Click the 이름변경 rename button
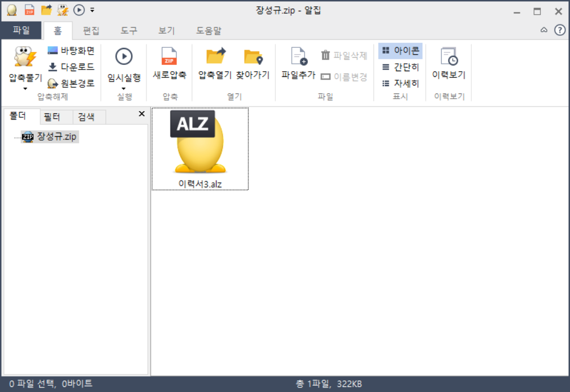 (344, 77)
